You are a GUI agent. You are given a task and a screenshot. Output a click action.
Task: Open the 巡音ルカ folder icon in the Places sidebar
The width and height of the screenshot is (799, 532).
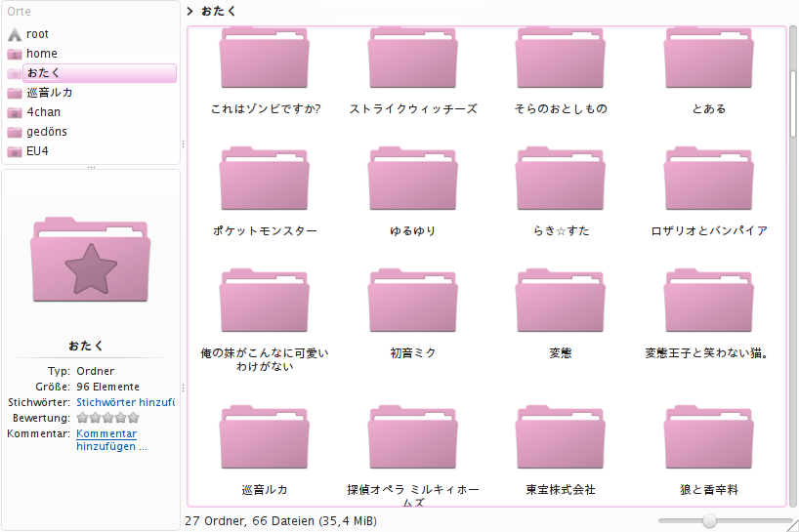15,93
